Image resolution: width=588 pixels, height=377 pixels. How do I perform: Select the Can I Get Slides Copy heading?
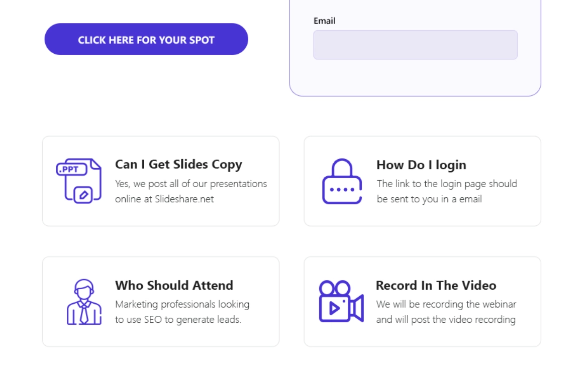point(178,164)
